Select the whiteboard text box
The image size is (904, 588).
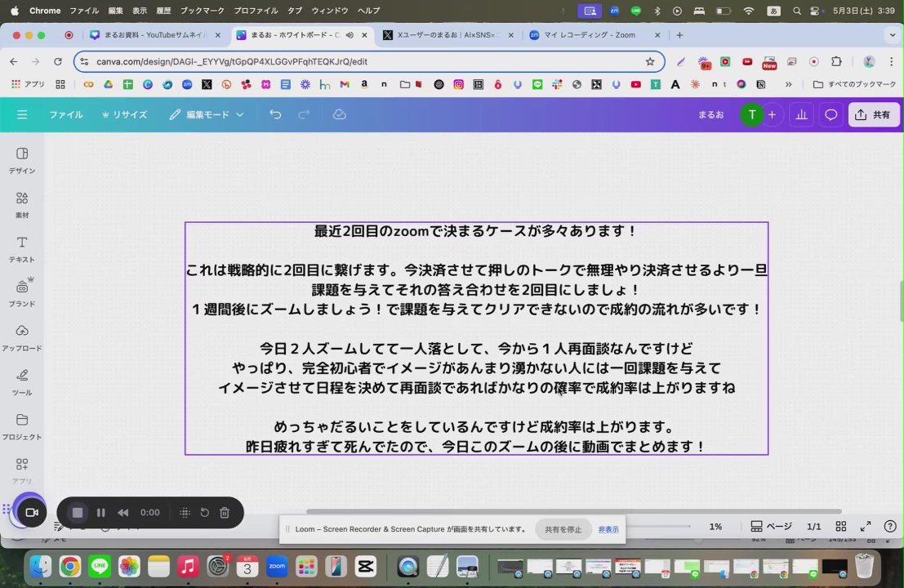[476, 338]
